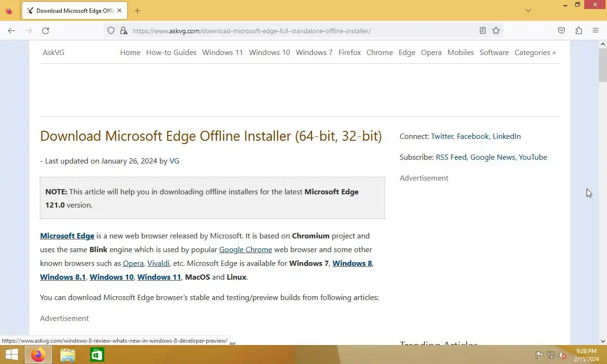Screen dimensions: 607x364
Task: Open the AskVG site logo link
Action: pyautogui.click(x=54, y=53)
